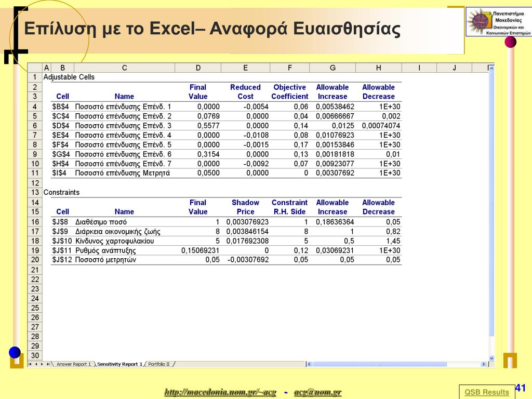Screen dimensions: 532x399
Task: Go to last sheet tab navigation arrow
Action: [48, 364]
